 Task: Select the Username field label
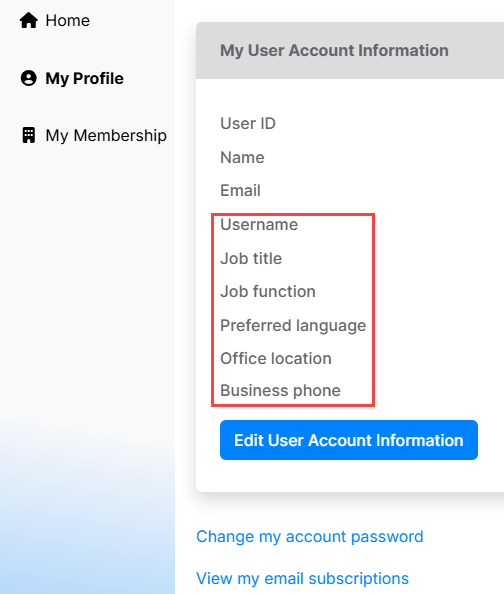click(259, 225)
